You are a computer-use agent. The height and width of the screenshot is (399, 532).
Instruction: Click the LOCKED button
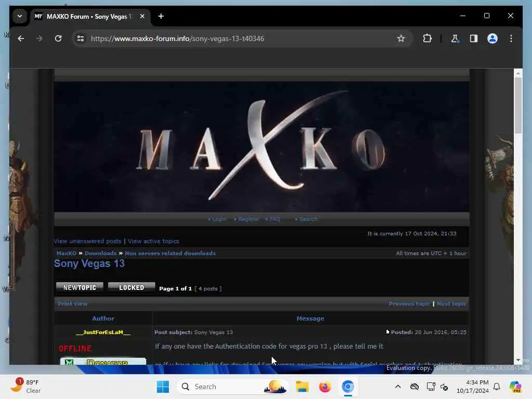(x=131, y=288)
